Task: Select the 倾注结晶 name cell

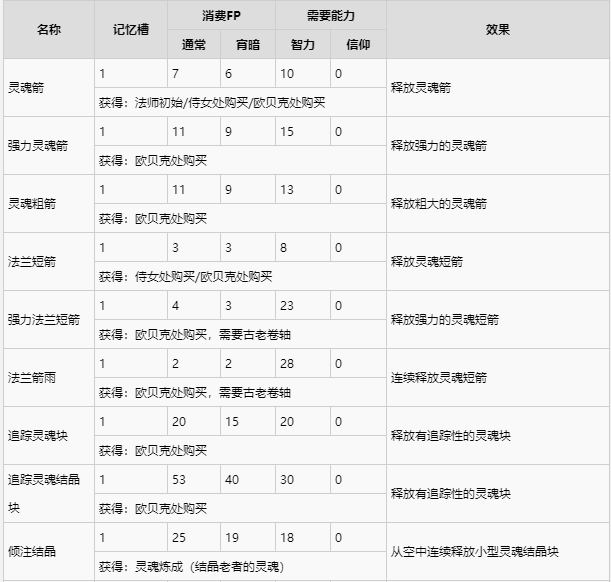Action: coord(49,552)
